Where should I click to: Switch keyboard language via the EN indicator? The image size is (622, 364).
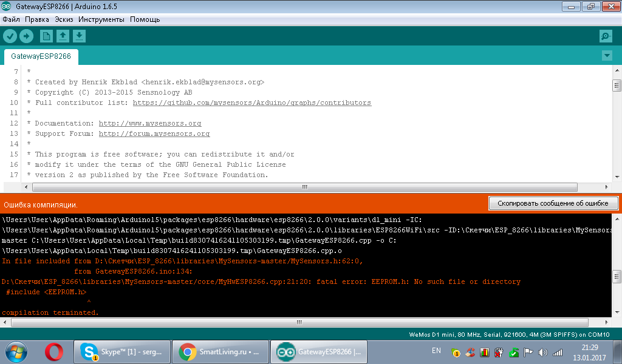(436, 351)
